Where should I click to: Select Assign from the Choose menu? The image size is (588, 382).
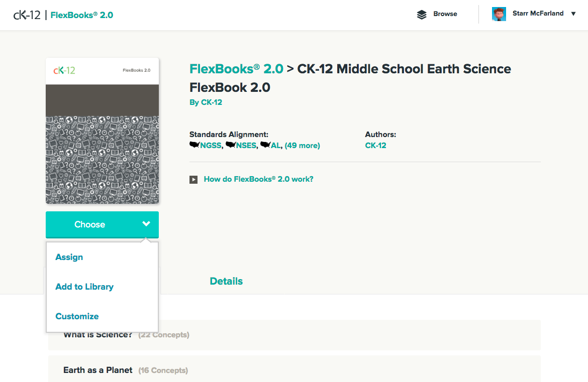tap(69, 257)
